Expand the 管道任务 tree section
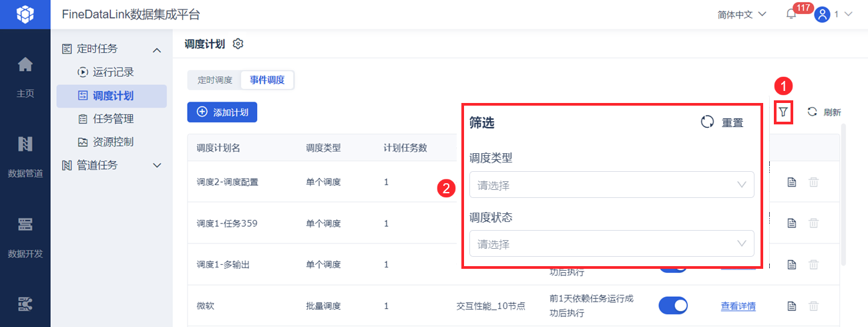This screenshot has width=868, height=327. click(x=157, y=165)
